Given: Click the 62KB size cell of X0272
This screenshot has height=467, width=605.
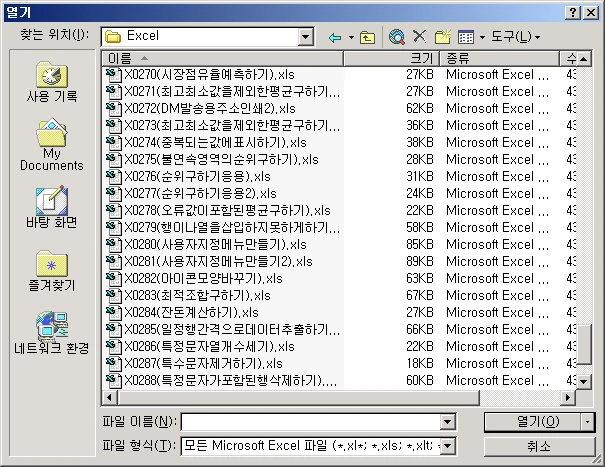Looking at the screenshot, I should pos(419,108).
